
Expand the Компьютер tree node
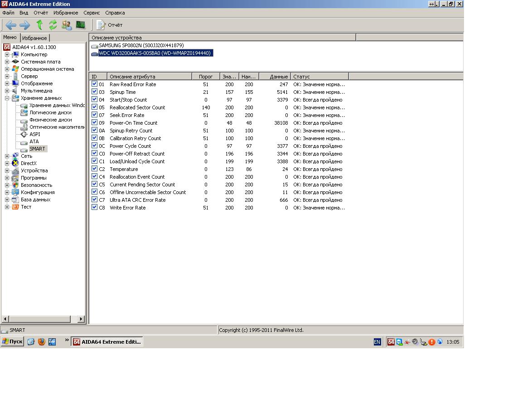[x=7, y=54]
